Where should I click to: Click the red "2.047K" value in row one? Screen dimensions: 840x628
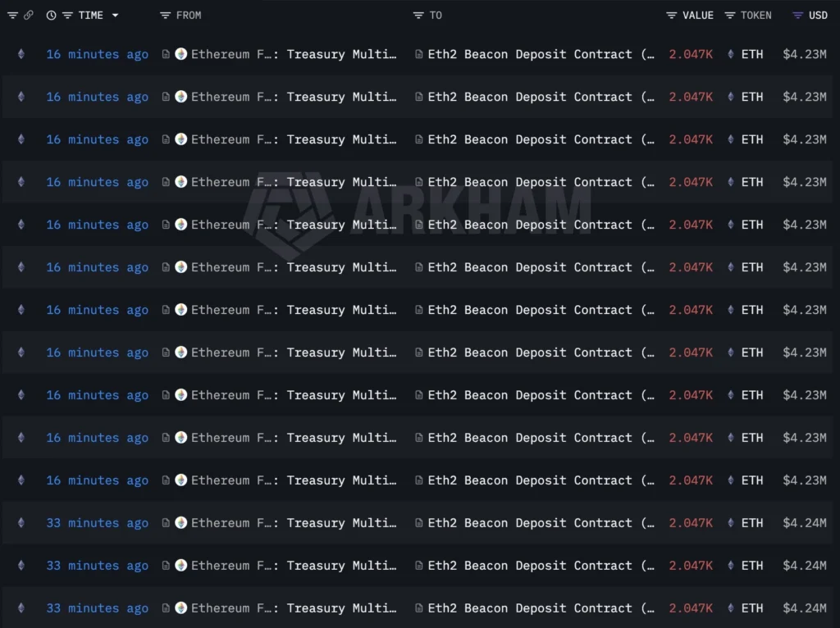coord(690,54)
